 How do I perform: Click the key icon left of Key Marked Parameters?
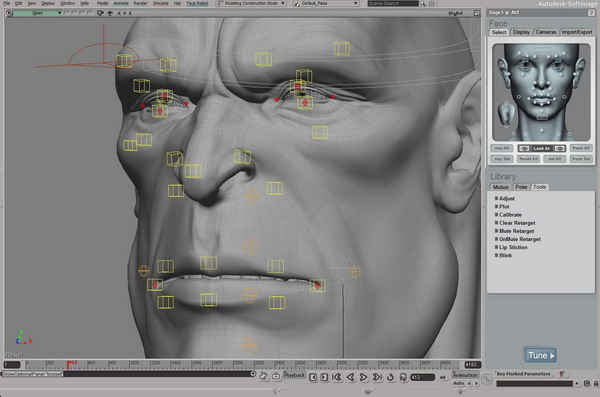[486, 379]
